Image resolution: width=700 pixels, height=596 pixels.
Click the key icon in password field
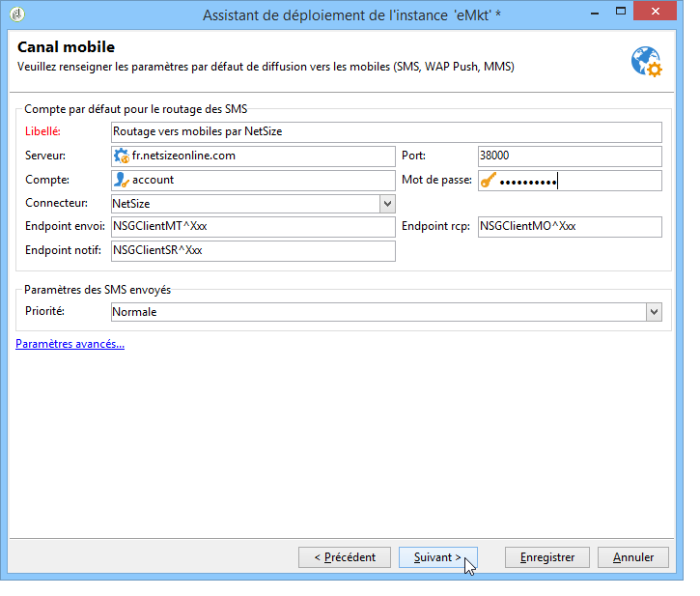pyautogui.click(x=488, y=181)
